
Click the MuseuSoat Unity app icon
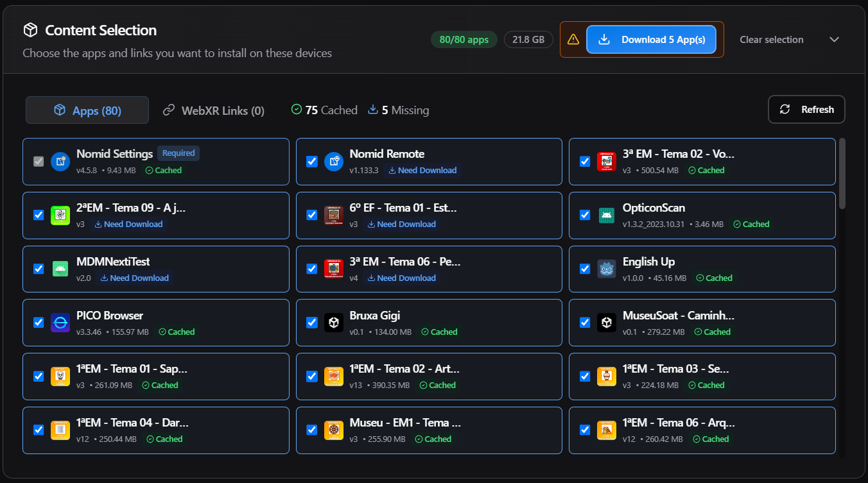607,323
